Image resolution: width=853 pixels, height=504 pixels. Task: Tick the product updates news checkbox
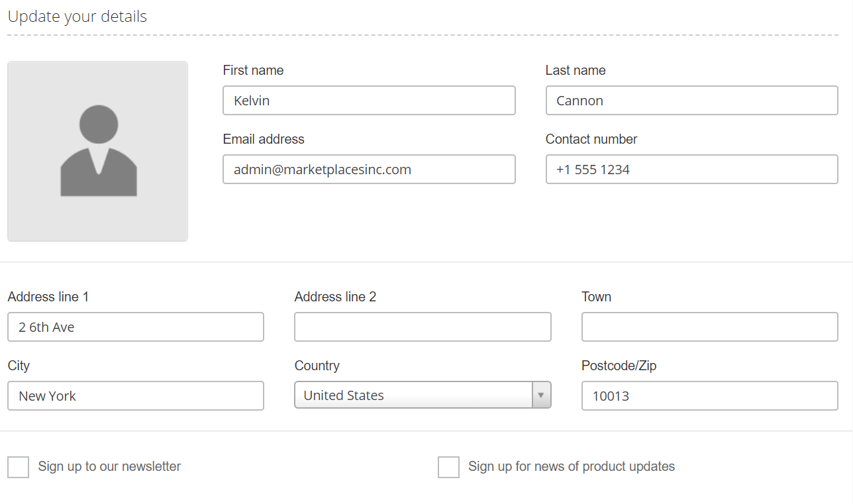(448, 467)
